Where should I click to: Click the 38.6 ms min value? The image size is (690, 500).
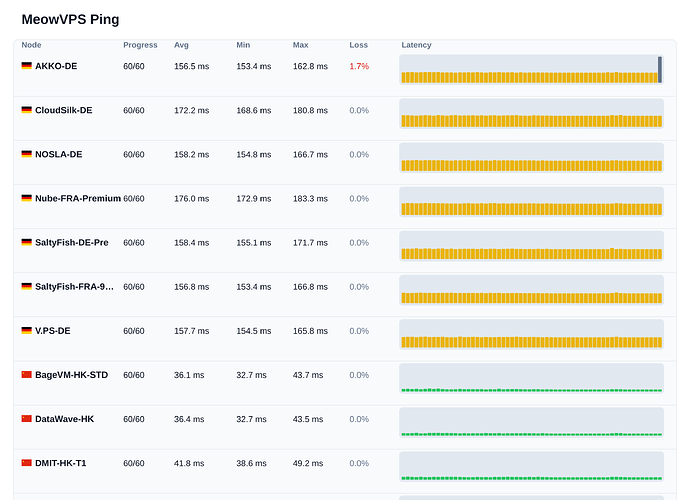[251, 463]
